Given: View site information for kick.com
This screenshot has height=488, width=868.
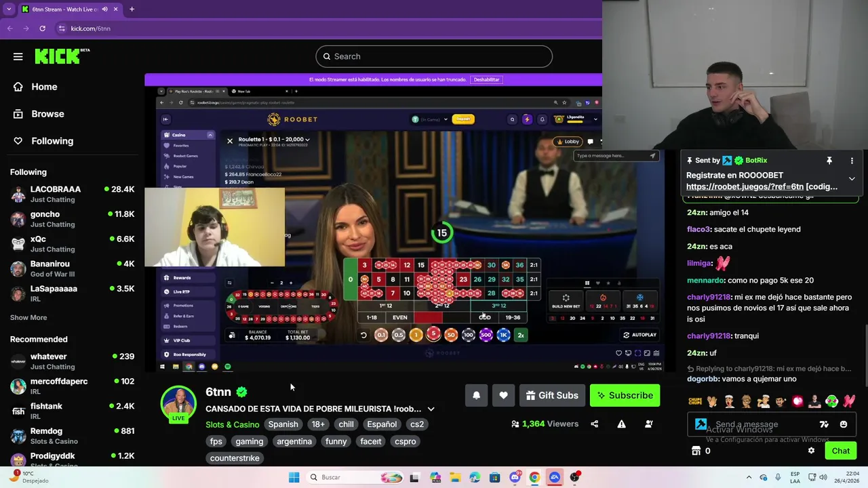Looking at the screenshot, I should coord(62,28).
